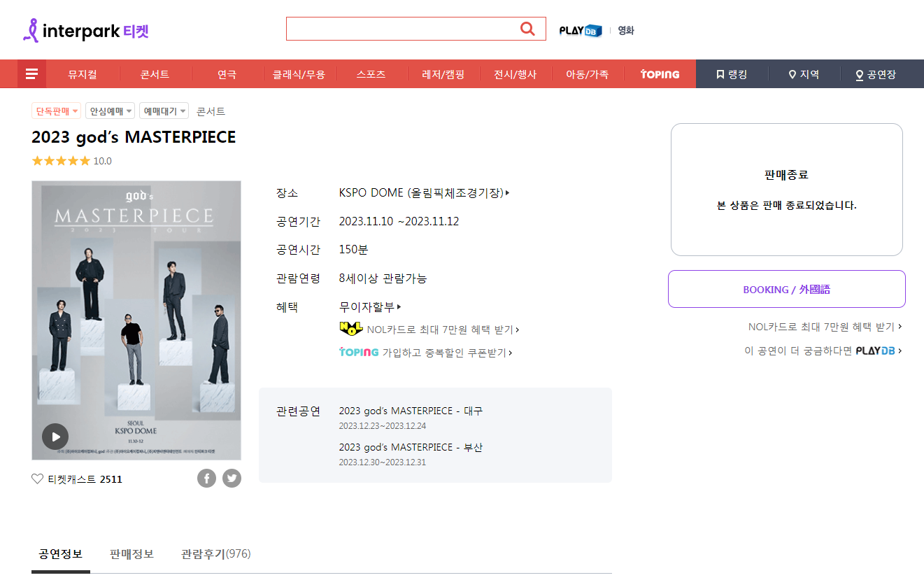Image resolution: width=924 pixels, height=587 pixels.
Task: Click the MASTERPIECE concert poster
Action: (x=136, y=320)
